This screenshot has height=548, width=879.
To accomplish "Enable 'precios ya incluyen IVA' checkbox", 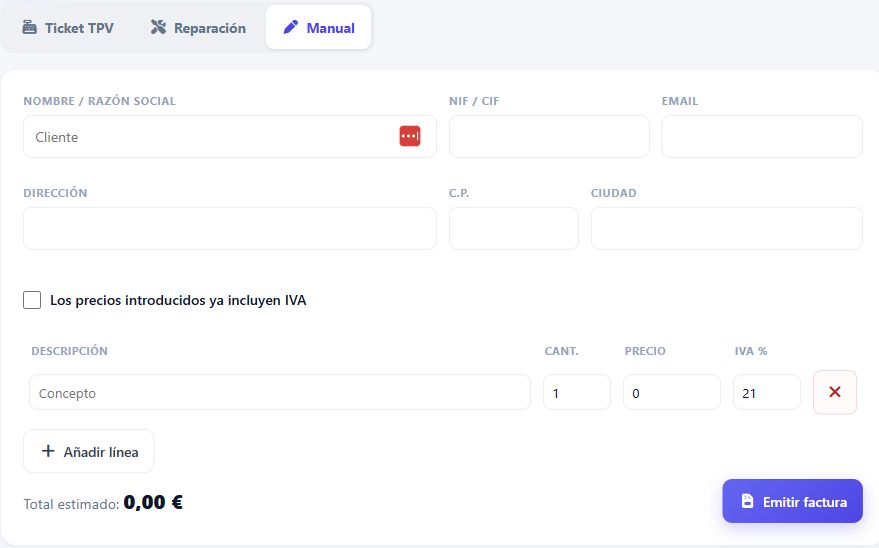I will pyautogui.click(x=32, y=300).
